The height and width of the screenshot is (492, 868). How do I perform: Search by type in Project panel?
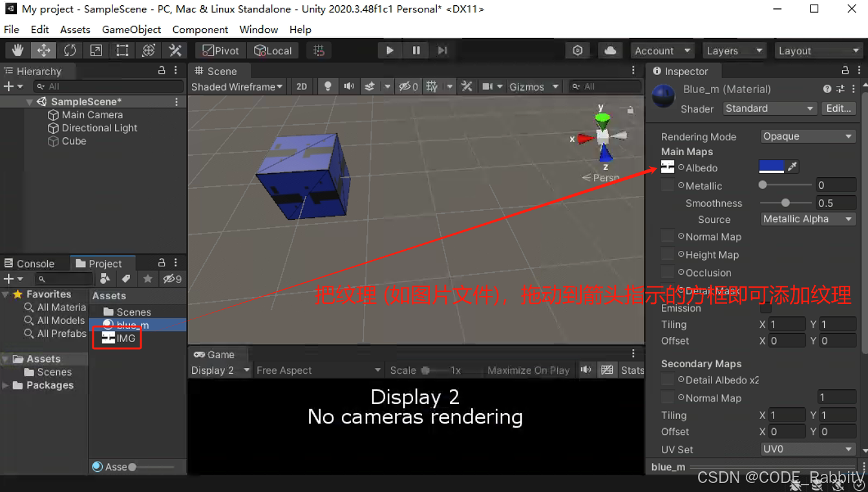[105, 279]
